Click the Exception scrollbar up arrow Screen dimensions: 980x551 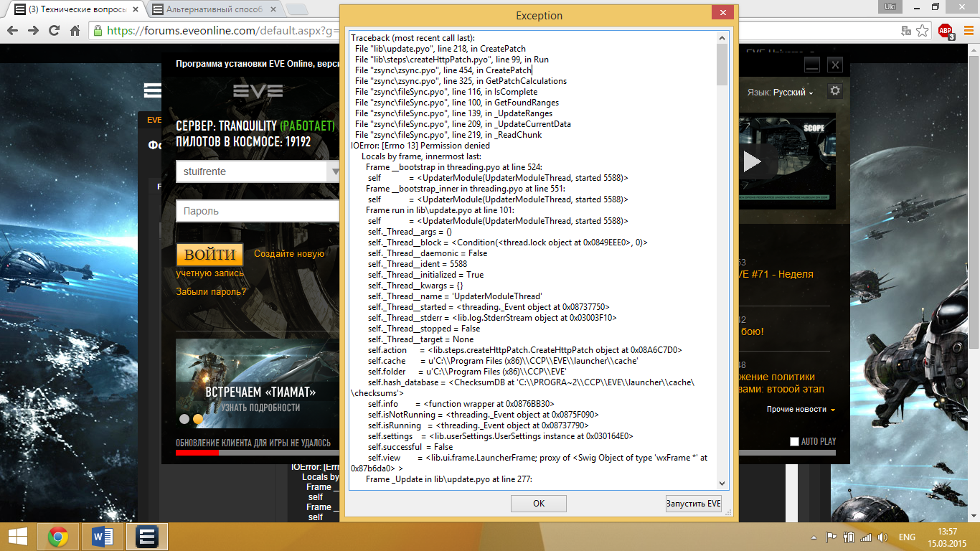(722, 37)
